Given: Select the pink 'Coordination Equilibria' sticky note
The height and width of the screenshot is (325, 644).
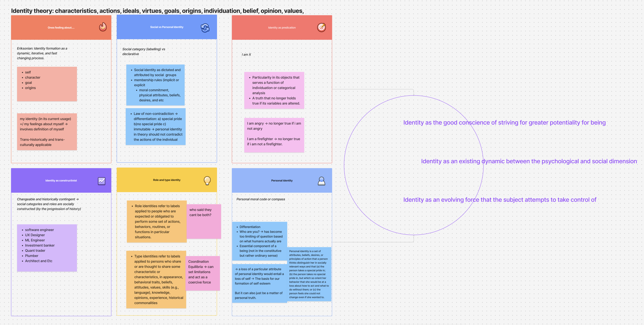Looking at the screenshot, I should click(x=203, y=273).
